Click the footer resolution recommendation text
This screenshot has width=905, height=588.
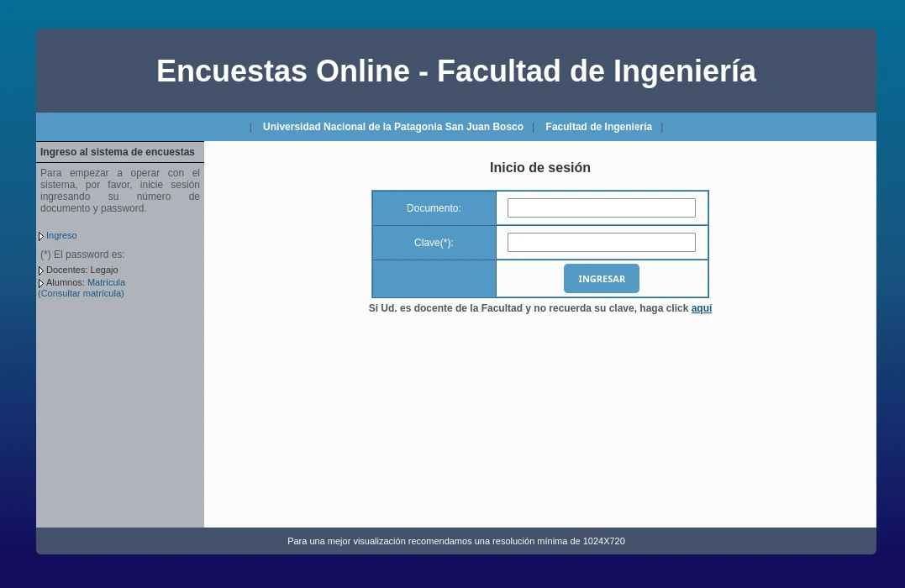coord(455,541)
